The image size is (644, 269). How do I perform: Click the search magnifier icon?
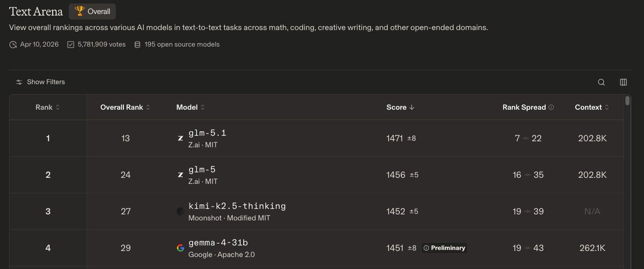(x=602, y=82)
